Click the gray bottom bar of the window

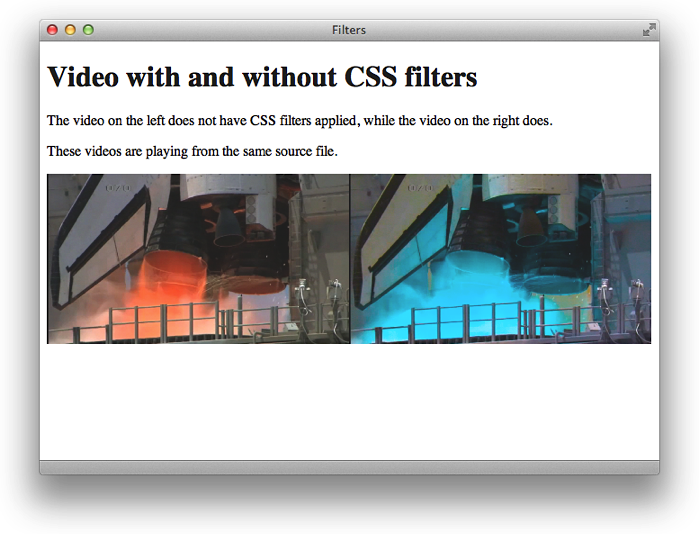pyautogui.click(x=349, y=467)
